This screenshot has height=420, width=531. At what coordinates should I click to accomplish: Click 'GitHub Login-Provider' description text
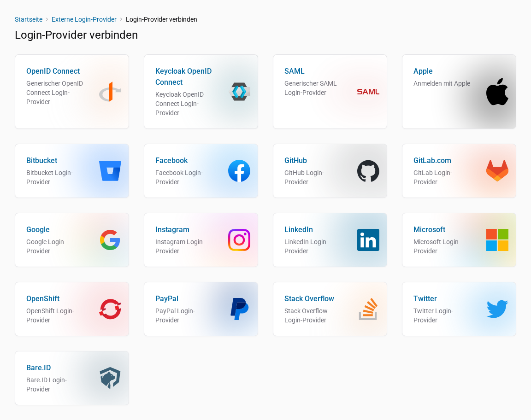point(304,177)
